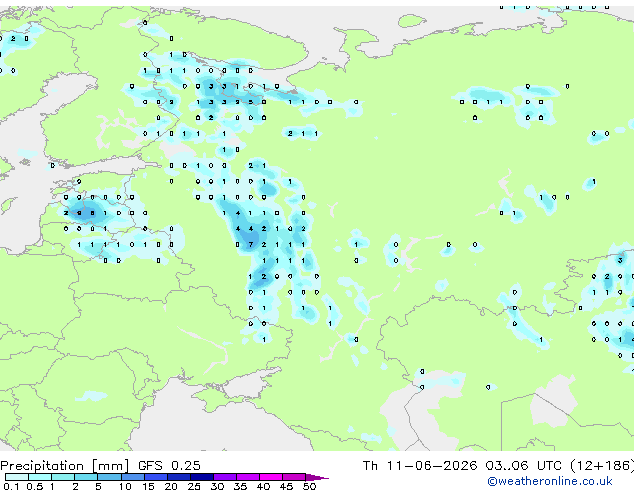Click the '15' legend scale label
This screenshot has width=634, height=490.
coord(148,486)
